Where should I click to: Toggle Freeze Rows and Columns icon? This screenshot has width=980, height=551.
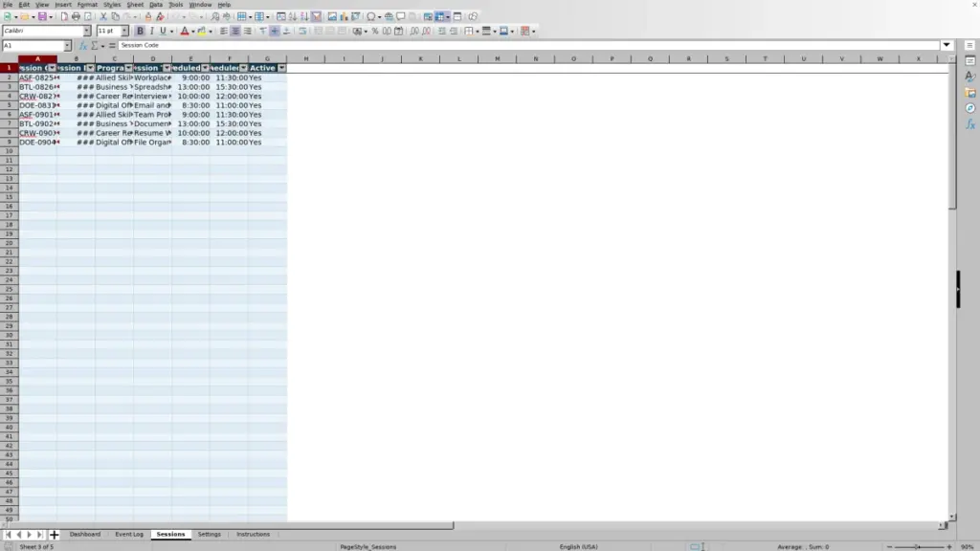[440, 16]
